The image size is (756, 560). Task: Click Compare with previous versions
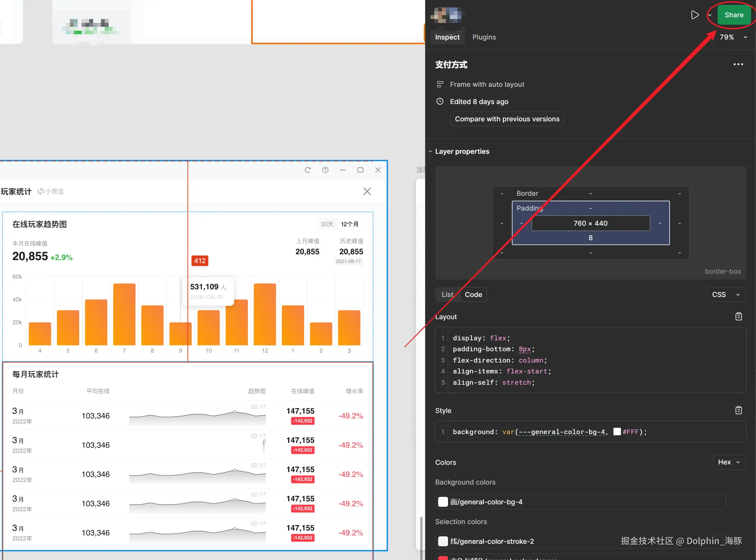pos(507,119)
